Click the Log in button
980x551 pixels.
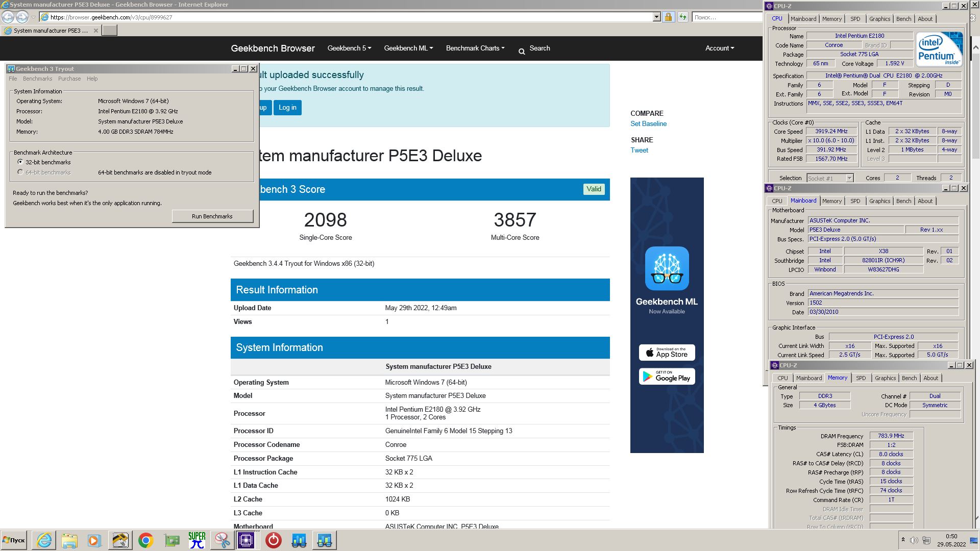[x=287, y=108]
